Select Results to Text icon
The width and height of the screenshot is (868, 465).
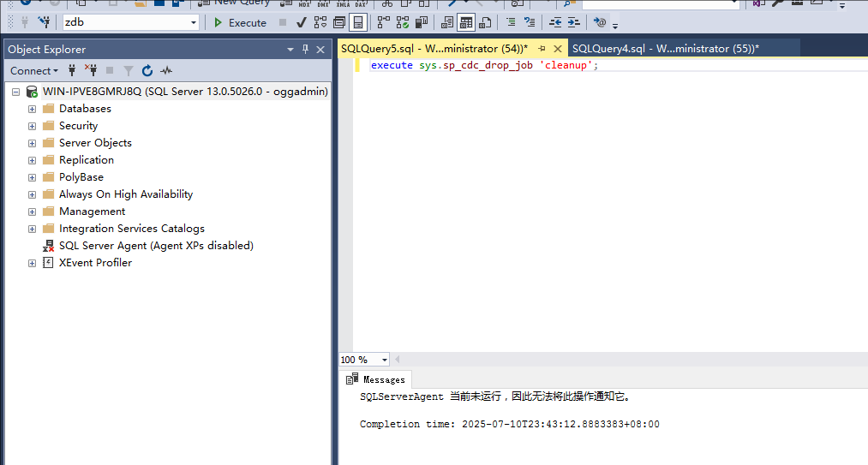[446, 23]
